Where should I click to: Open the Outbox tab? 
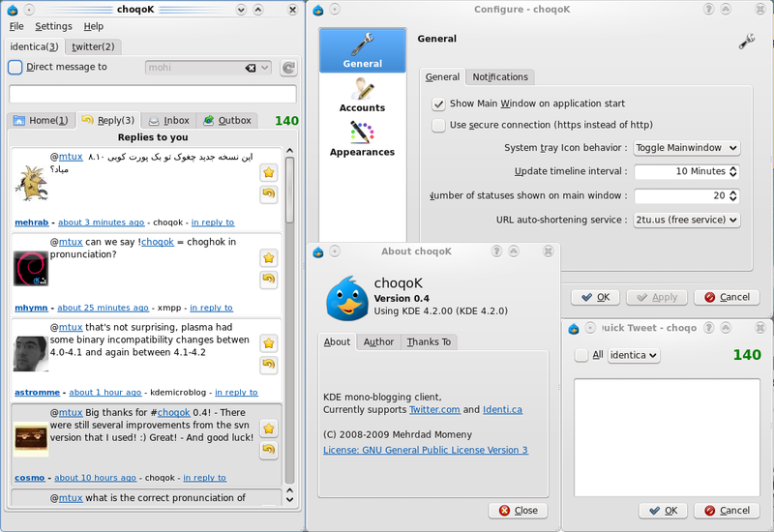pyautogui.click(x=227, y=120)
